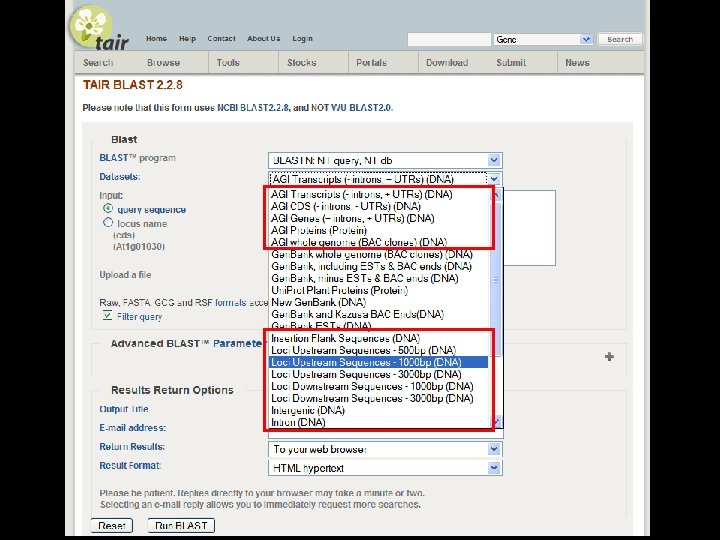This screenshot has height=540, width=720.
Task: Click the Return Results label link
Action: [x=132, y=447]
